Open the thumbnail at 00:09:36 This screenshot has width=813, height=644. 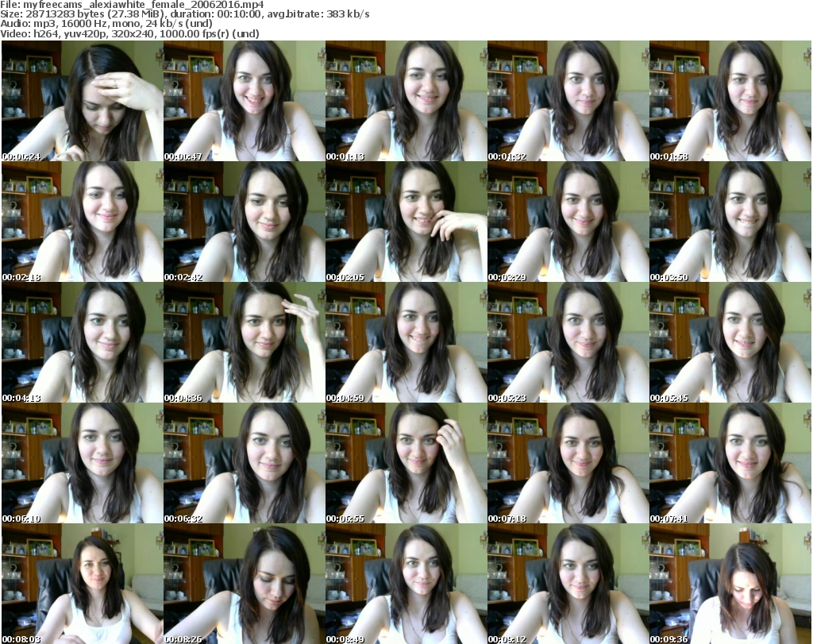(730, 584)
